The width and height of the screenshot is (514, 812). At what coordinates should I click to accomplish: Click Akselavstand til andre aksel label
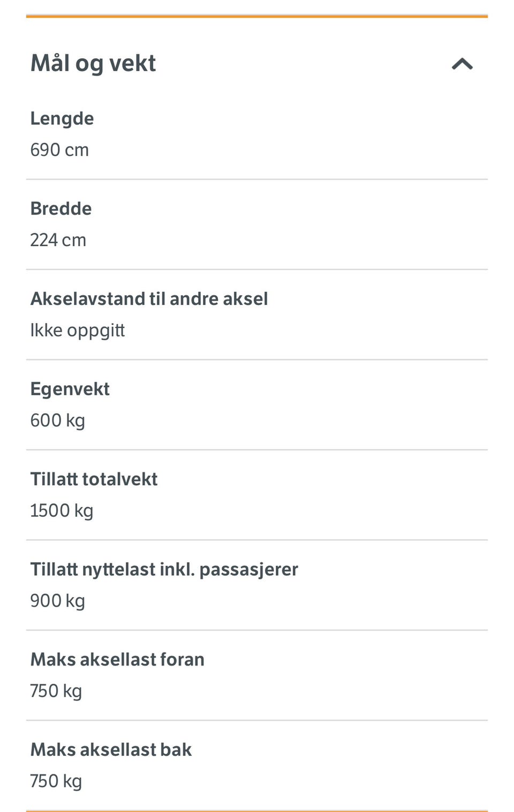click(x=149, y=298)
